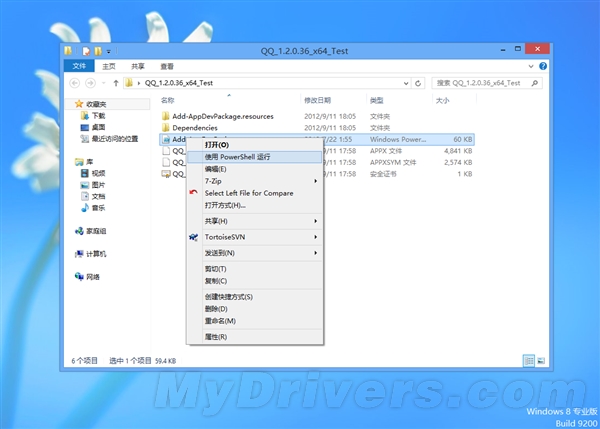The image size is (600, 429).
Task: Go up one folder level arrow
Action: 116,83
